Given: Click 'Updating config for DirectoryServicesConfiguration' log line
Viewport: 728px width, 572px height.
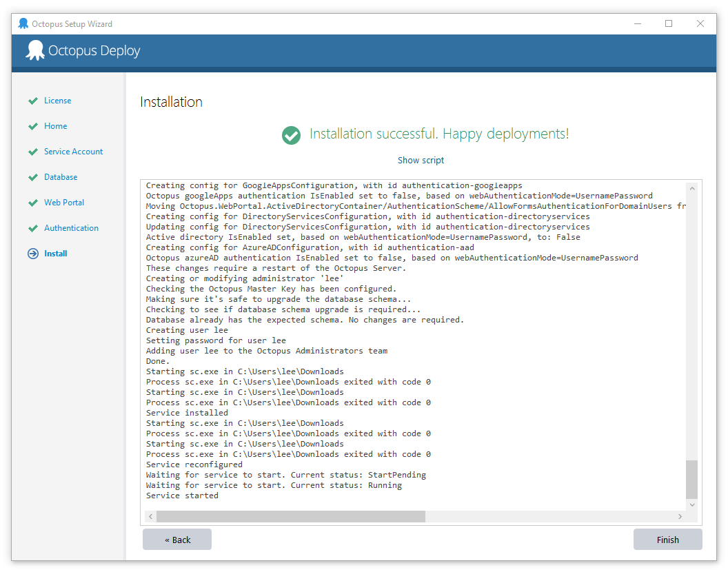Looking at the screenshot, I should tap(367, 227).
